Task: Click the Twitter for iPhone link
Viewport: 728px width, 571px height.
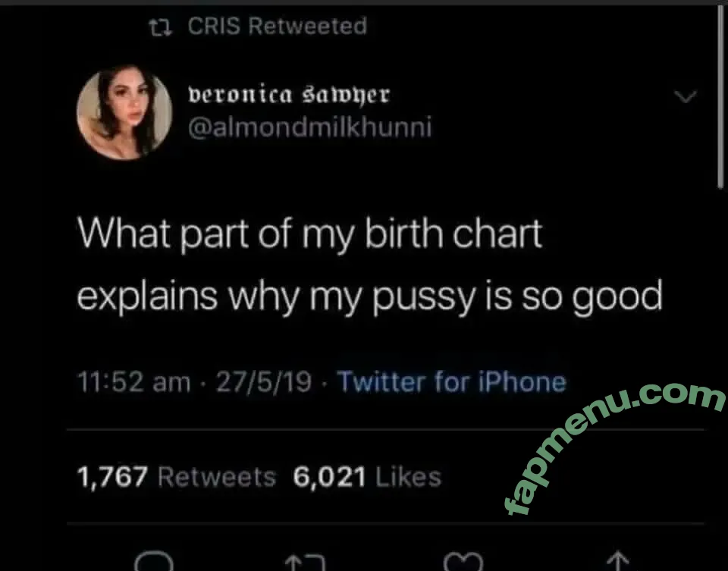Action: pyautogui.click(x=451, y=381)
